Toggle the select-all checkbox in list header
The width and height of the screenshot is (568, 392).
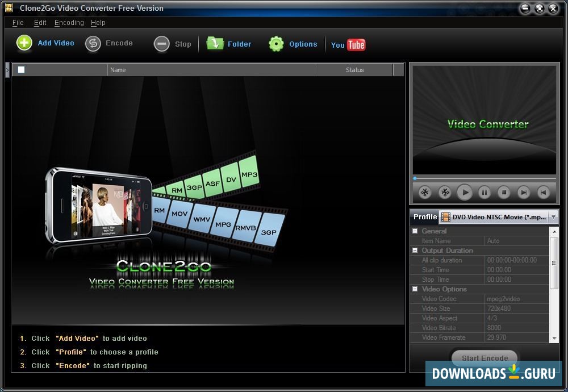(22, 69)
